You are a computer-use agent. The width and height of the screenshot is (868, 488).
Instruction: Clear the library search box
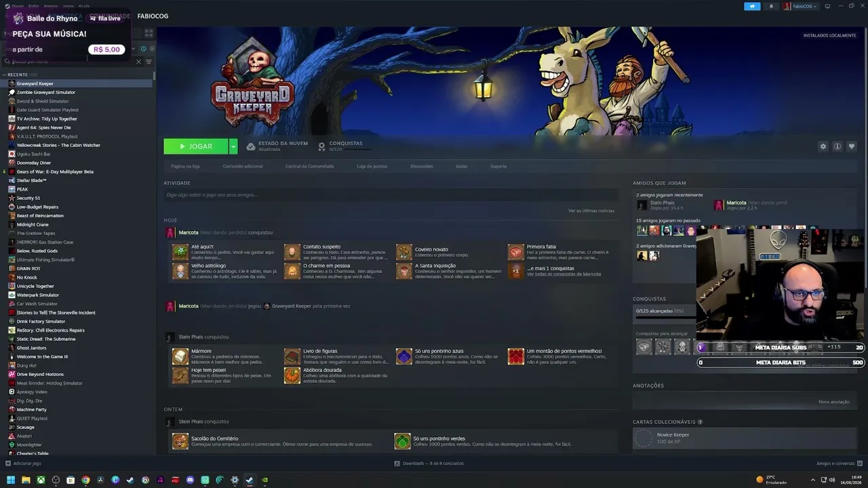(x=138, y=62)
